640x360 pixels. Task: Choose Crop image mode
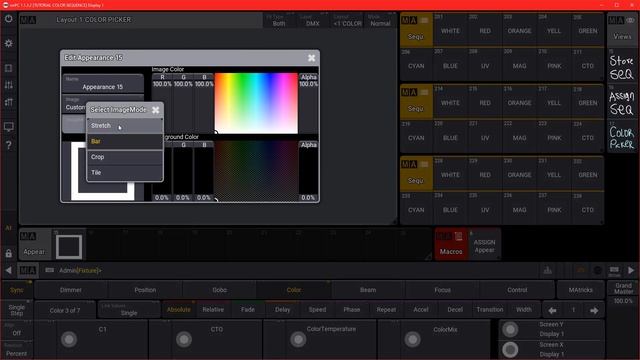[124, 157]
